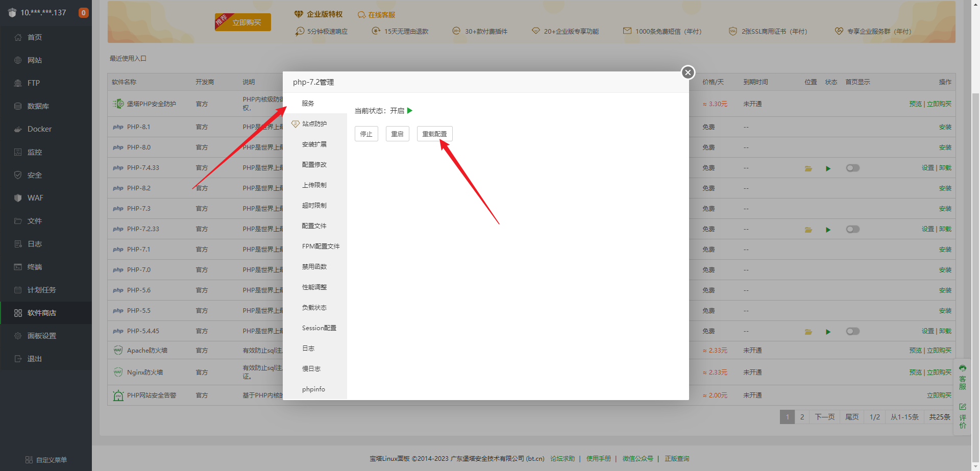Click the 重启 restart button
The height and width of the screenshot is (471, 980).
[398, 134]
